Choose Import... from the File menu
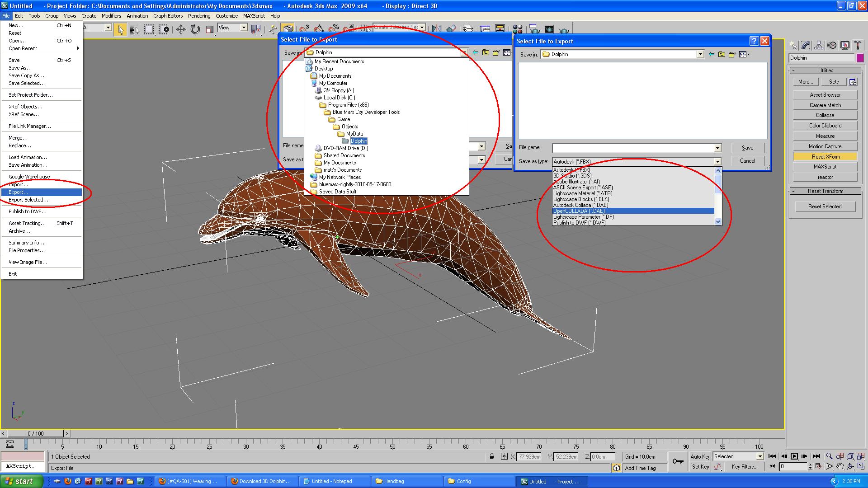Screen dimensions: 868x488 tap(42, 184)
